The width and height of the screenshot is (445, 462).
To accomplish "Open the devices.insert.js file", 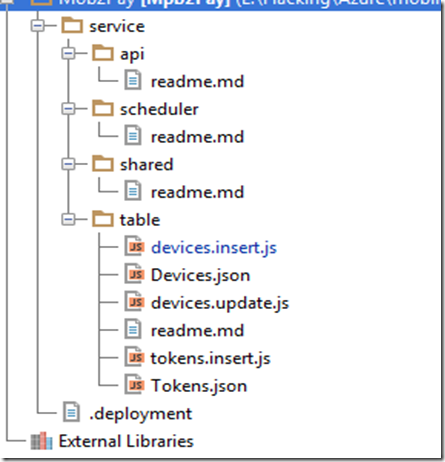I will pos(214,248).
